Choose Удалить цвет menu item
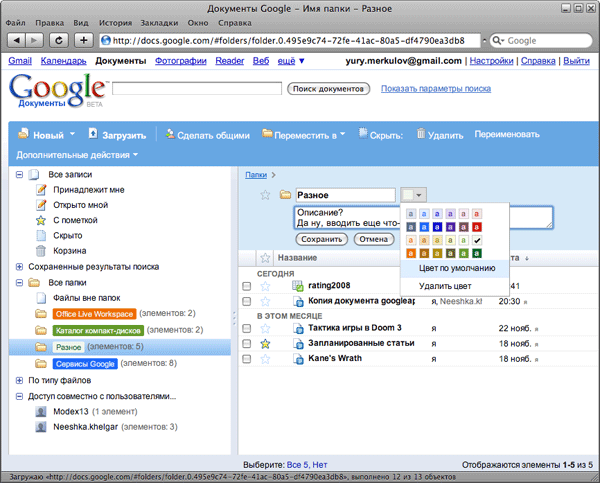 [x=455, y=286]
